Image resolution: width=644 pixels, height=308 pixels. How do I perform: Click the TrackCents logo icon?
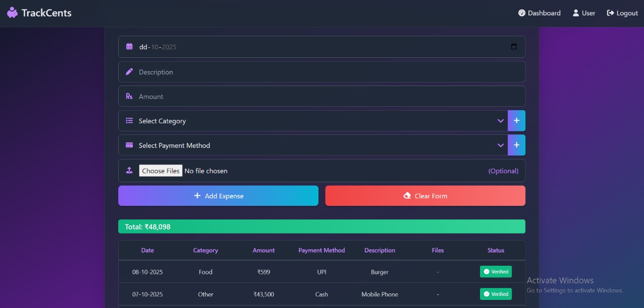[x=12, y=13]
